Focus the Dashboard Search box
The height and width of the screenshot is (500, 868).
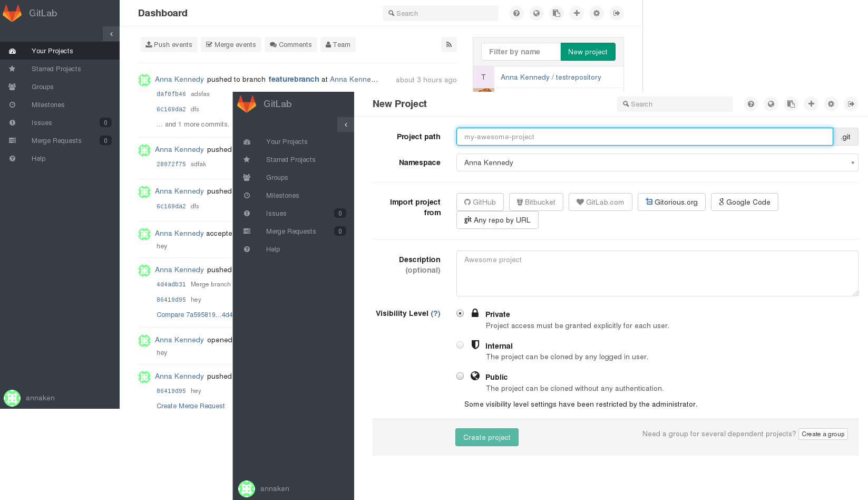point(441,13)
